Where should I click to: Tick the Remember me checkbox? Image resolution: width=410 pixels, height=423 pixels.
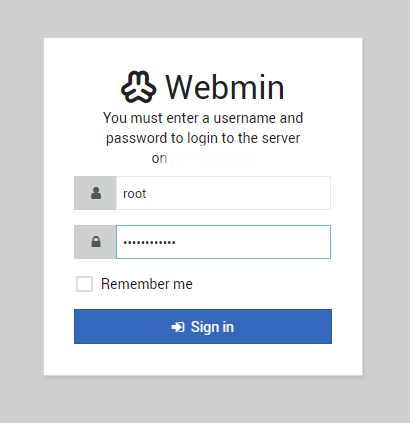(84, 284)
